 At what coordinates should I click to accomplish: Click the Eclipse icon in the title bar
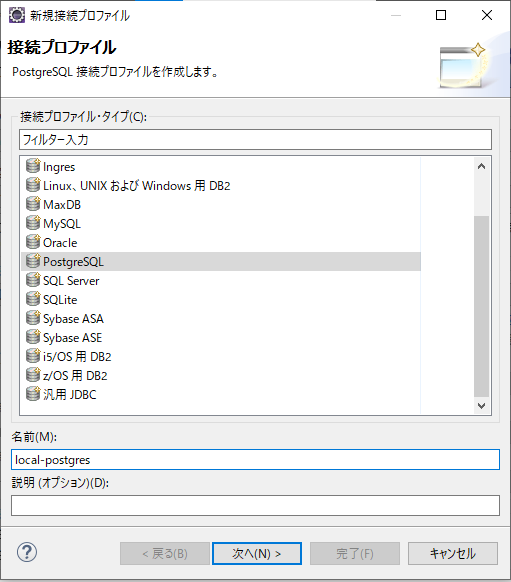[x=17, y=15]
